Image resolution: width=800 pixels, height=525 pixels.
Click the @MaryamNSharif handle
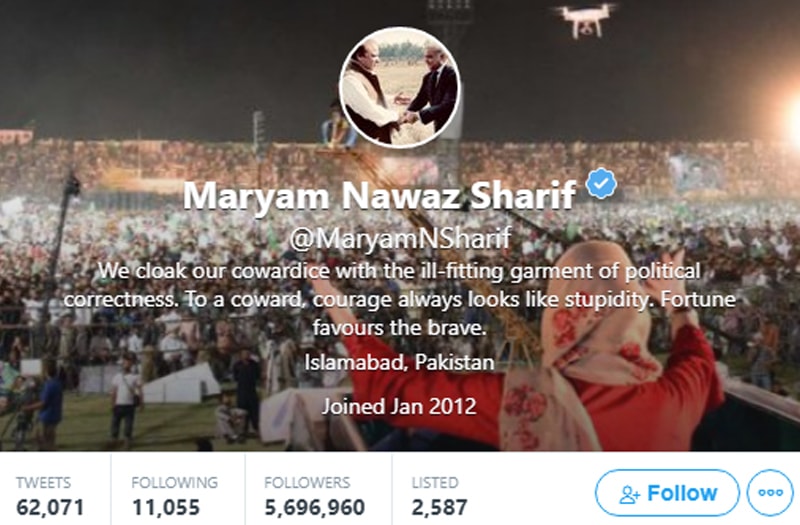[401, 238]
